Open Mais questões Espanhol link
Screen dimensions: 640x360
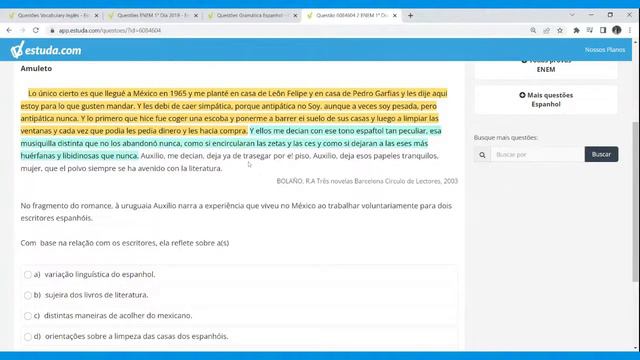coord(546,100)
